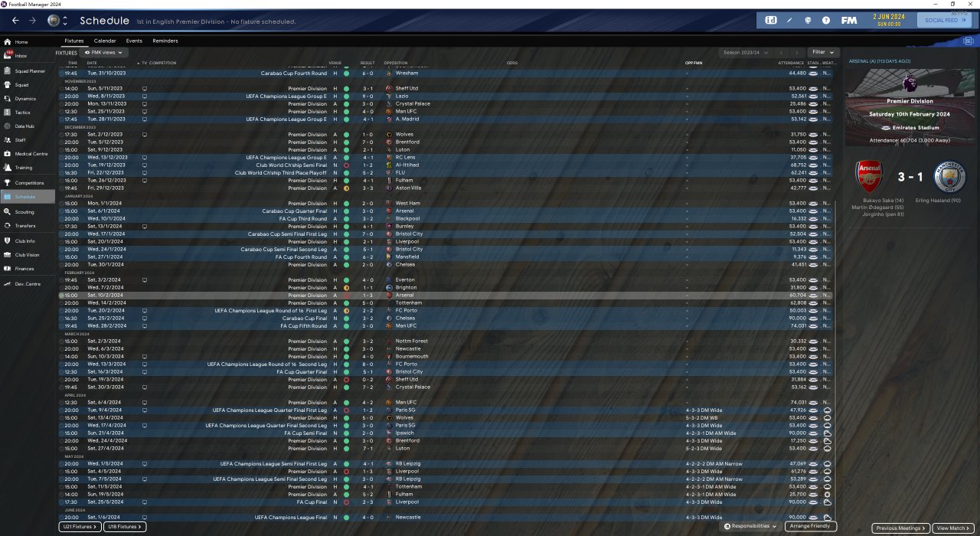Click the back navigation arrow
980x536 pixels.
15,21
